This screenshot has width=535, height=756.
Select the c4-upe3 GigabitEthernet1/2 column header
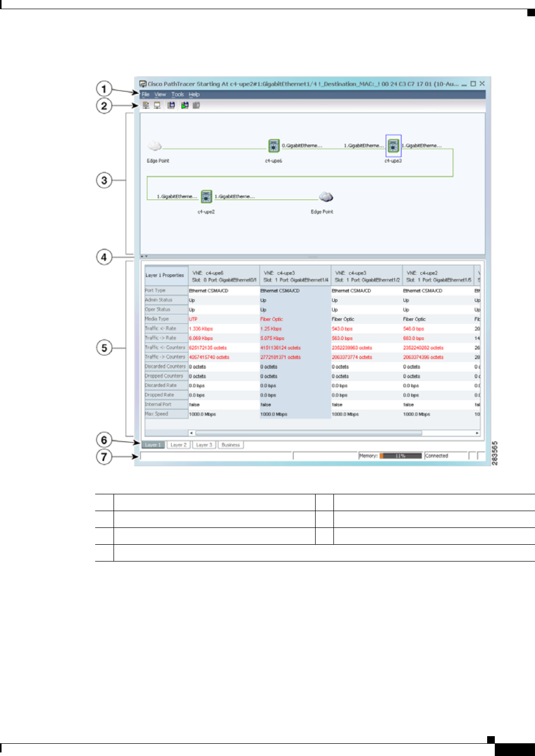[x=367, y=276]
